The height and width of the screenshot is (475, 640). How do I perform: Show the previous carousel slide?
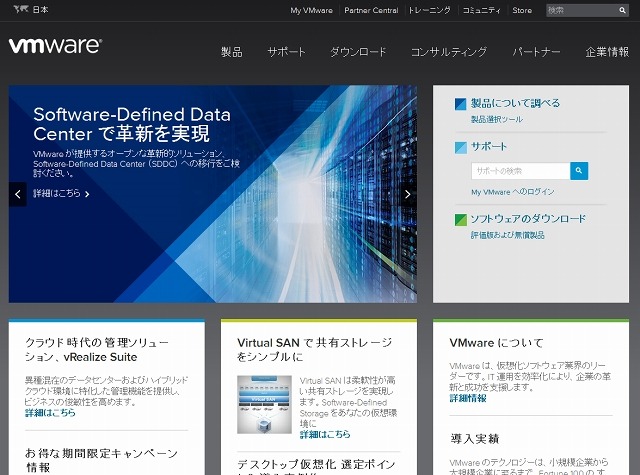pos(18,194)
